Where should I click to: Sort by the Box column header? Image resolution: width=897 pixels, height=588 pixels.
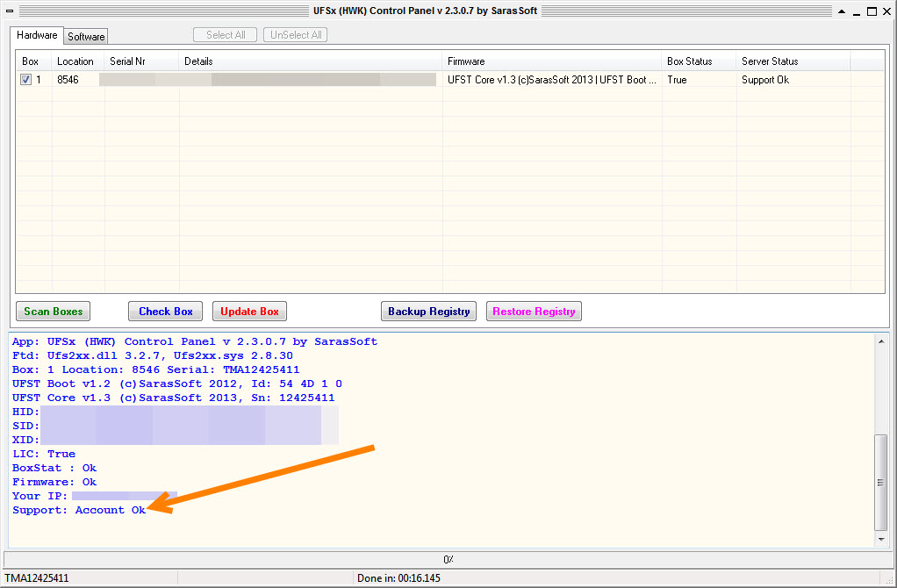[x=33, y=61]
